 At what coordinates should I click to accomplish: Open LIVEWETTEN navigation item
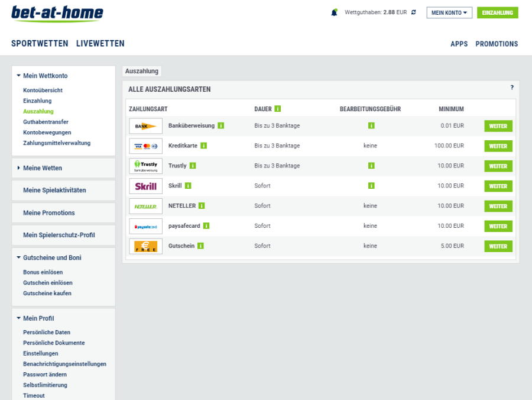100,43
